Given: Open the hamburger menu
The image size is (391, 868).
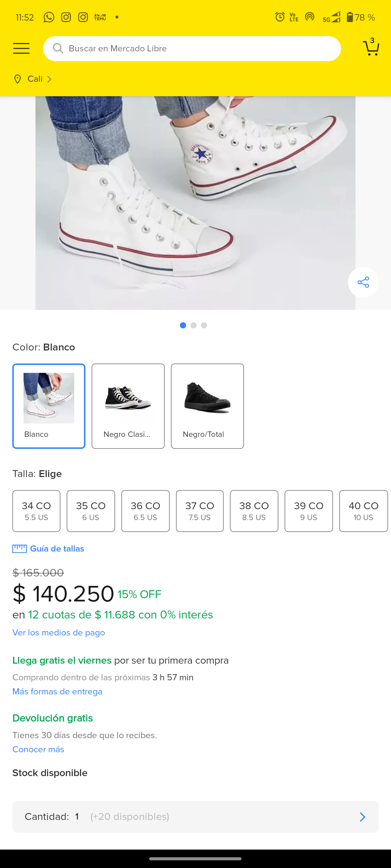Looking at the screenshot, I should click(x=21, y=48).
